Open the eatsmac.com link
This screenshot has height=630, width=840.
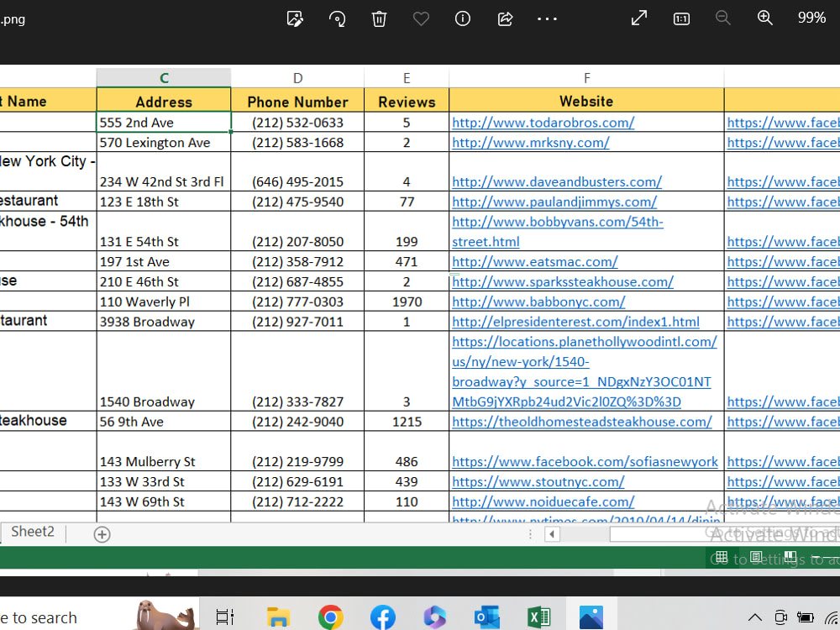pyautogui.click(x=535, y=262)
